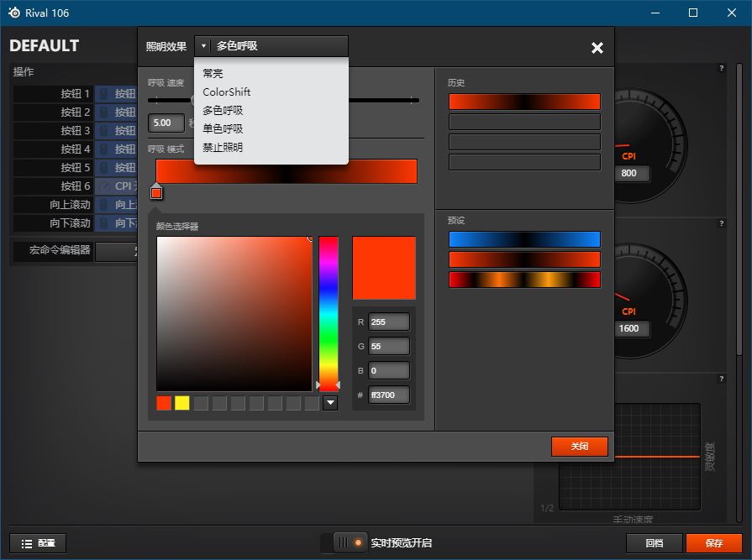Pick 禁止照明 to disable lighting
The image size is (752, 560).
[x=223, y=148]
